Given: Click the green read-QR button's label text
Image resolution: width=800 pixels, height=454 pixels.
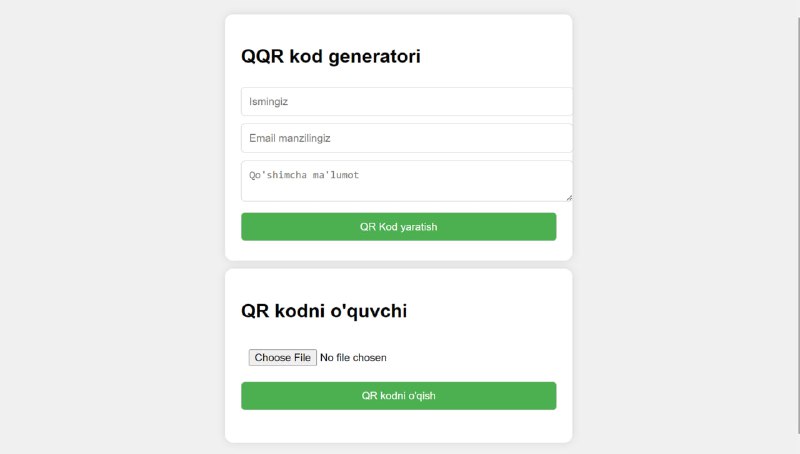Looking at the screenshot, I should [398, 396].
